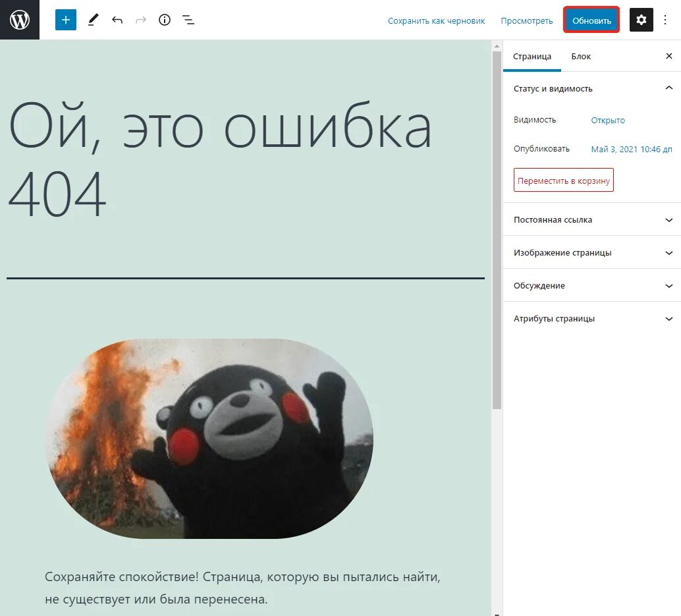The height and width of the screenshot is (616, 681).
Task: Open the block list view
Action: pyautogui.click(x=188, y=20)
